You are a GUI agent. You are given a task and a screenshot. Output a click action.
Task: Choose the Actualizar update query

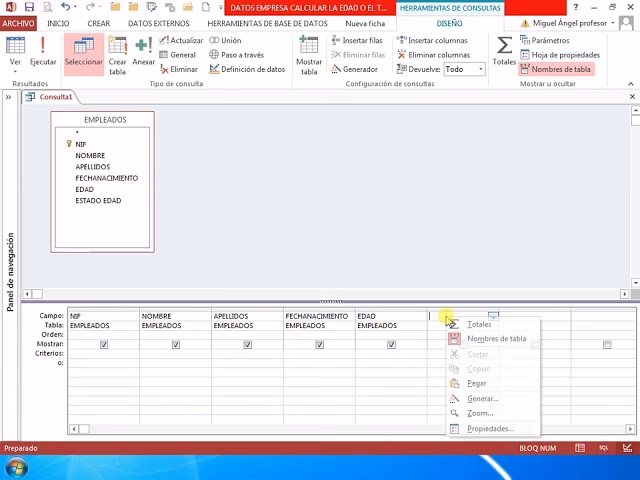point(181,40)
